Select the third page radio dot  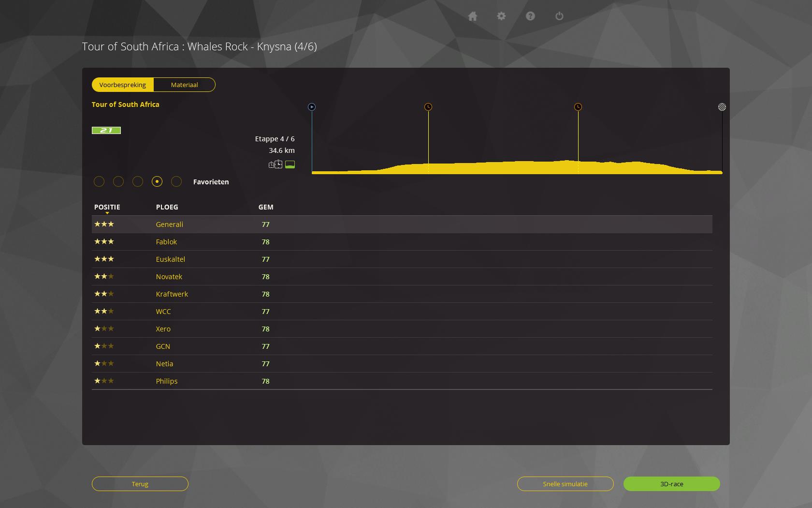(138, 181)
